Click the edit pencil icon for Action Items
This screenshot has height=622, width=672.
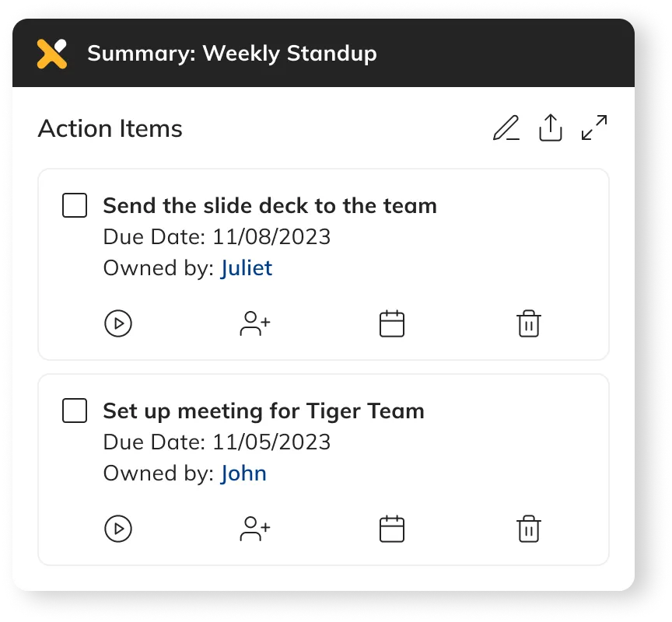tap(506, 128)
